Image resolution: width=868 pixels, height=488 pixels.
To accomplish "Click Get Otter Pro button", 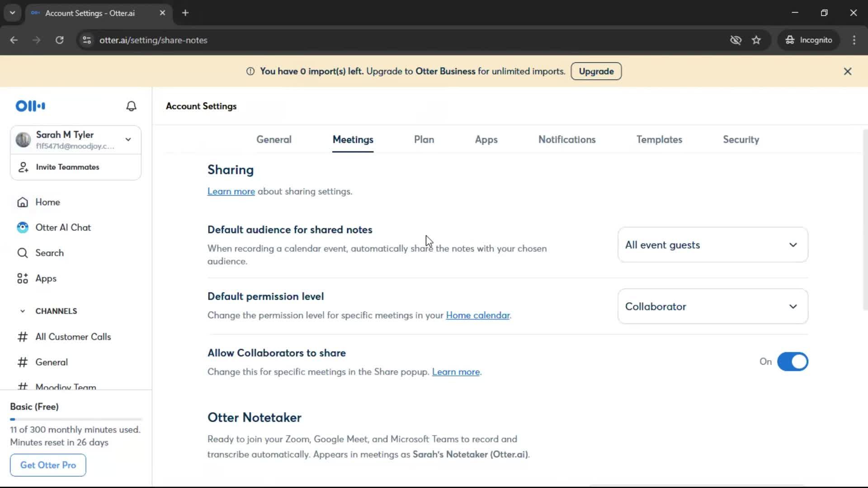I will pos(48,465).
